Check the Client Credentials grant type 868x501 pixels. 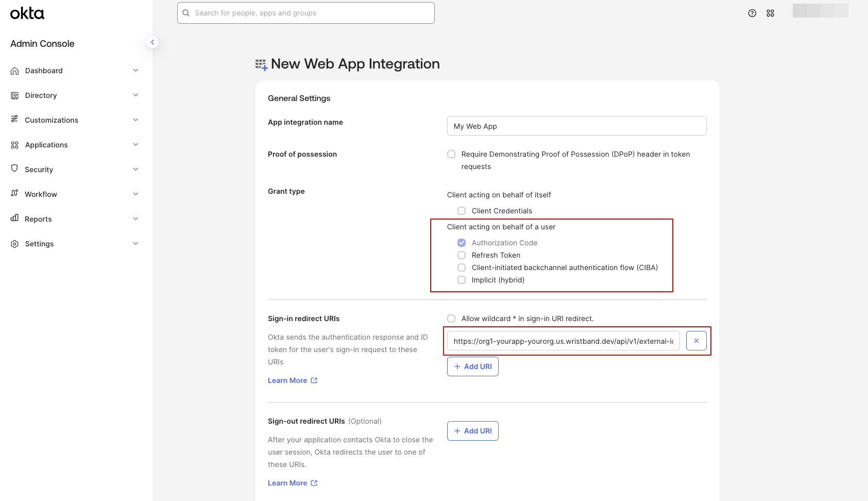462,211
